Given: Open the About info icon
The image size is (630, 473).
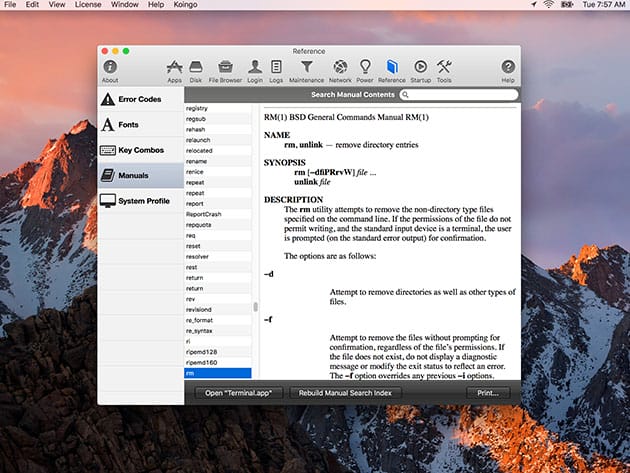Looking at the screenshot, I should [110, 68].
